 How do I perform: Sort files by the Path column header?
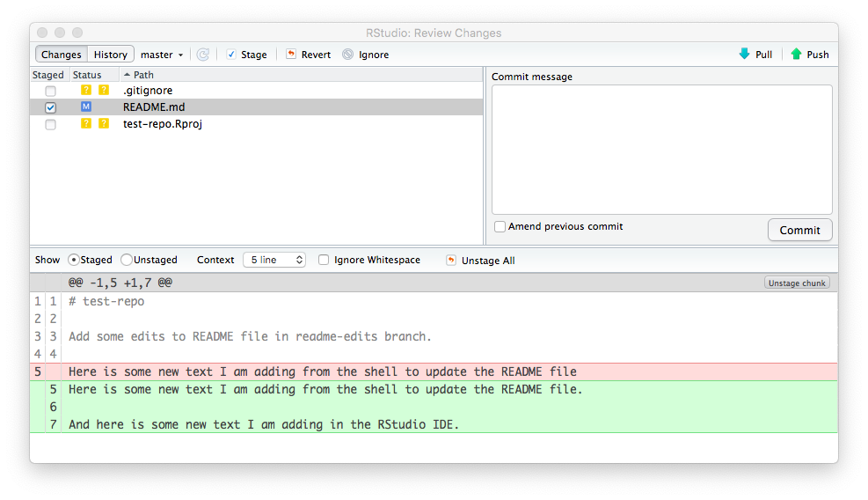[143, 75]
